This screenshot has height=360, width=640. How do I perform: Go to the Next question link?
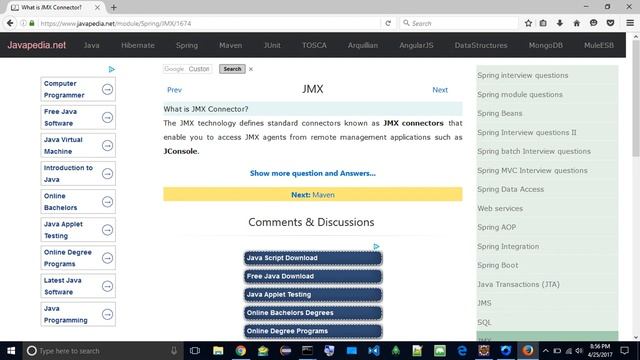[440, 90]
